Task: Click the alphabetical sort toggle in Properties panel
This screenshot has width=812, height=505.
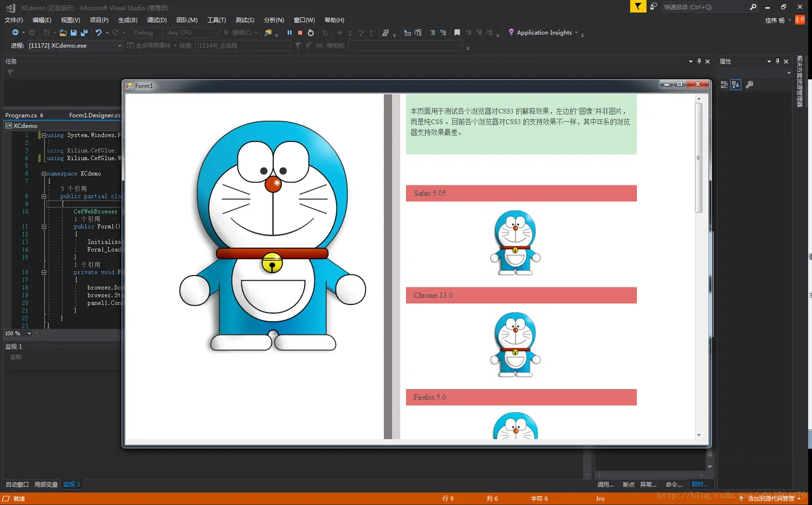Action: coord(735,84)
